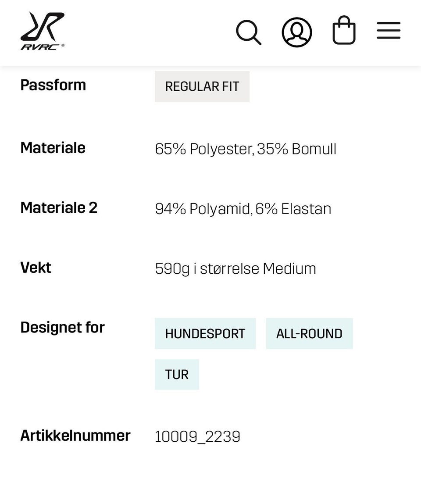This screenshot has height=504, width=421.
Task: Click the RVRC logo
Action: [x=43, y=31]
